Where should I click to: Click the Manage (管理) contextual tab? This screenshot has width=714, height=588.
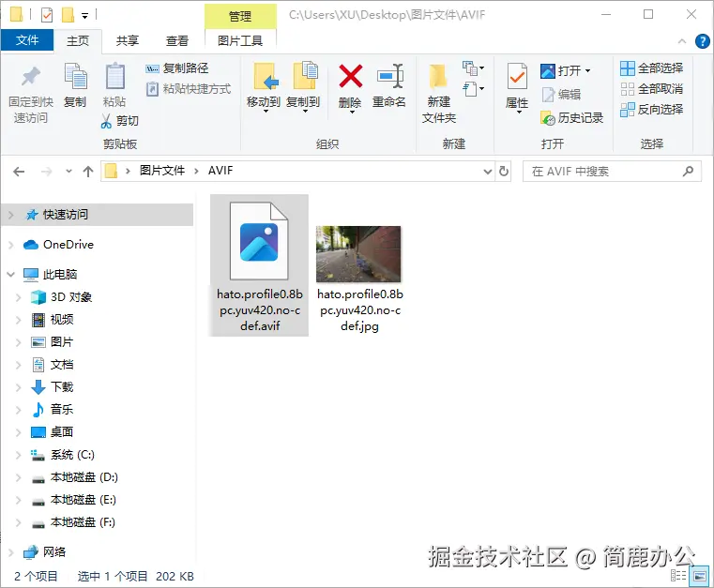click(240, 16)
